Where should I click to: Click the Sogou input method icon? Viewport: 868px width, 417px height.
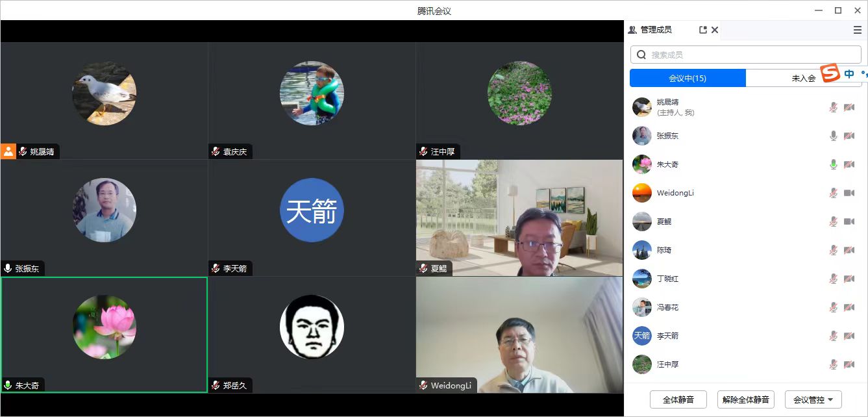(x=830, y=73)
